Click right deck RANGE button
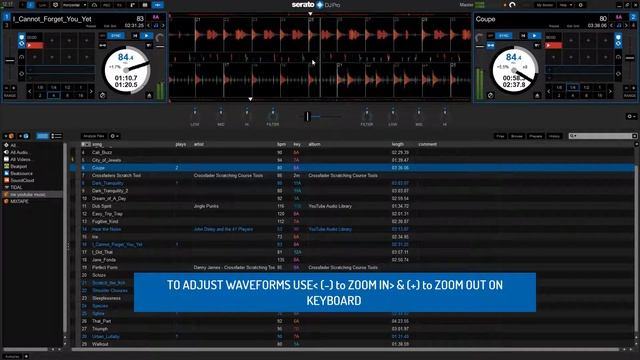Image resolution: width=640 pixels, height=360 pixels. (630, 96)
